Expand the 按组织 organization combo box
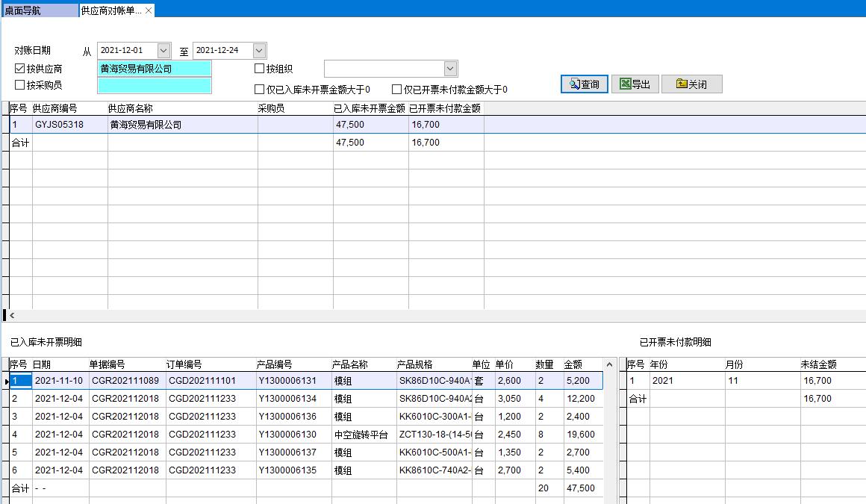866x504 pixels. pyautogui.click(x=450, y=69)
